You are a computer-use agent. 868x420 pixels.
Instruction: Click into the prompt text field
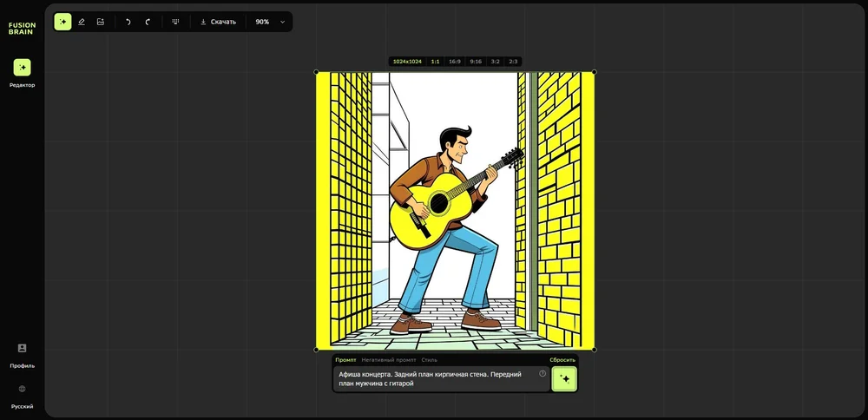(x=434, y=378)
